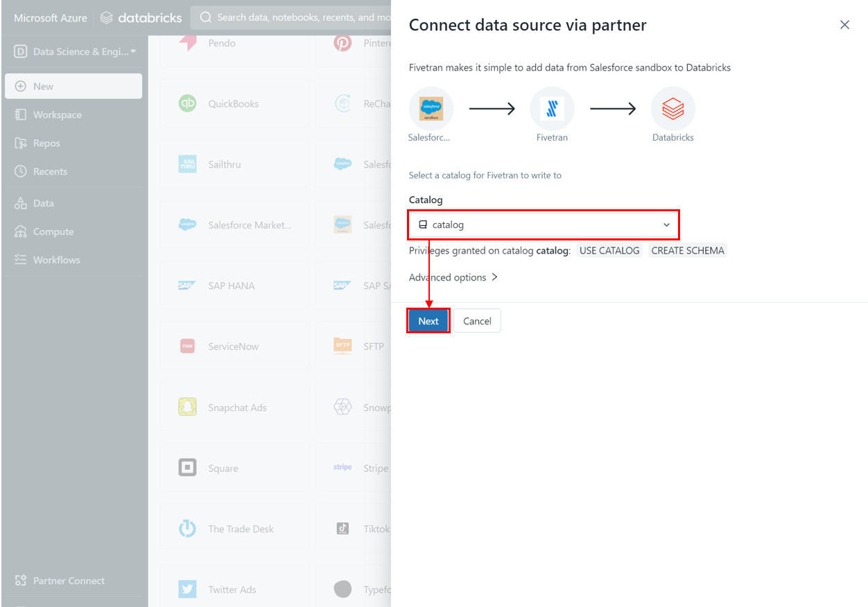Click the panel title Connect data source via partner
This screenshot has height=607, width=868.
point(528,26)
